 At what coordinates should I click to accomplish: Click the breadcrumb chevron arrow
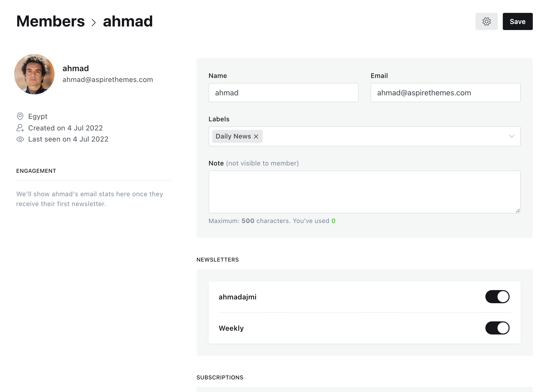(x=94, y=22)
